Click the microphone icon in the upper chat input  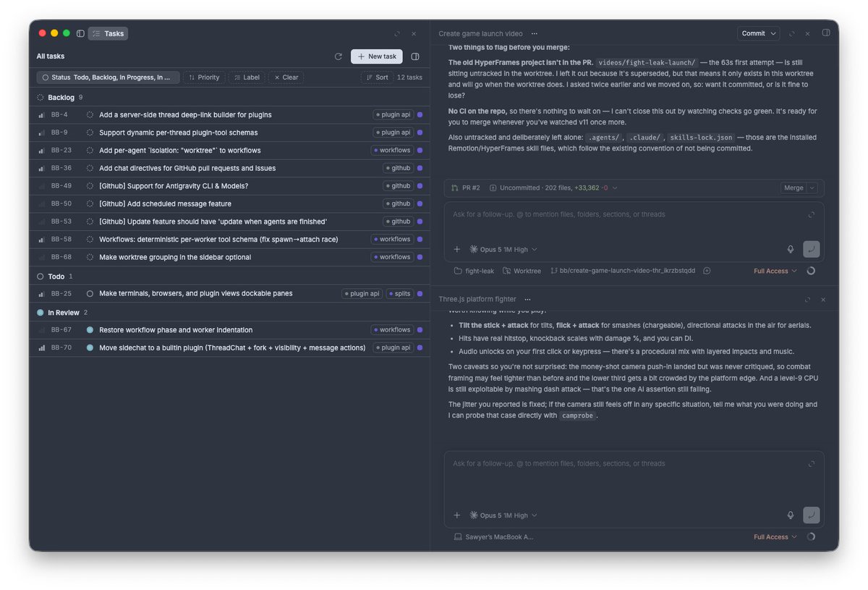[x=791, y=249]
